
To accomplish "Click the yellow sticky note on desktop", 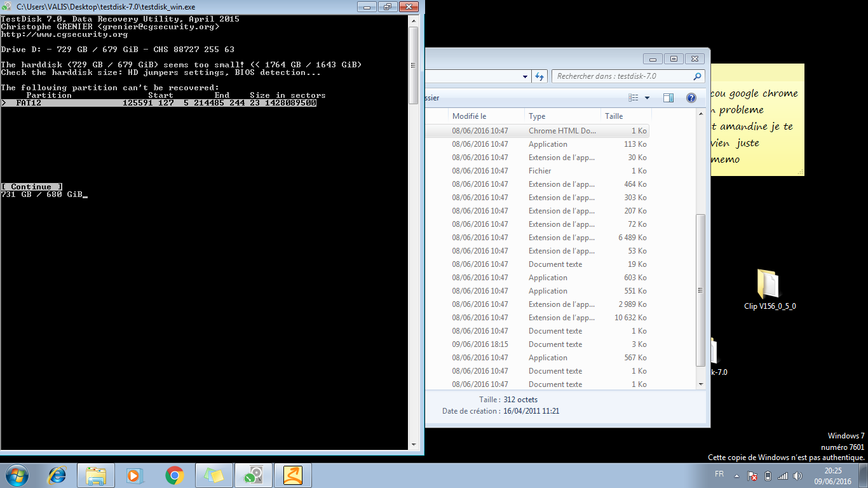I will coord(757,119).
